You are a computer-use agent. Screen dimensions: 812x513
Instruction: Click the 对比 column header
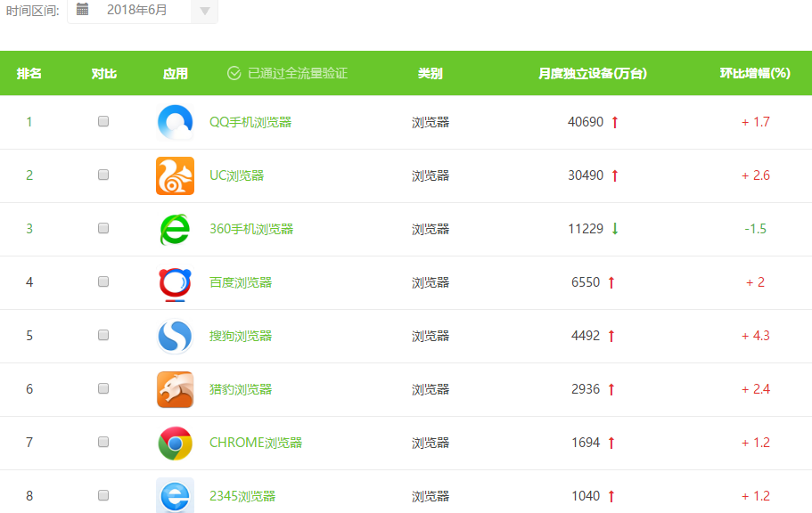coord(103,74)
